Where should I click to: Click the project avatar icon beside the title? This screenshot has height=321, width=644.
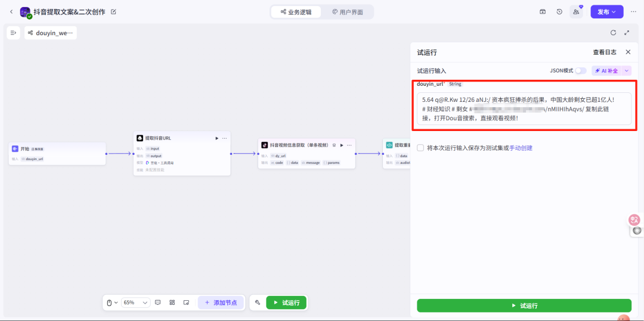(x=26, y=13)
